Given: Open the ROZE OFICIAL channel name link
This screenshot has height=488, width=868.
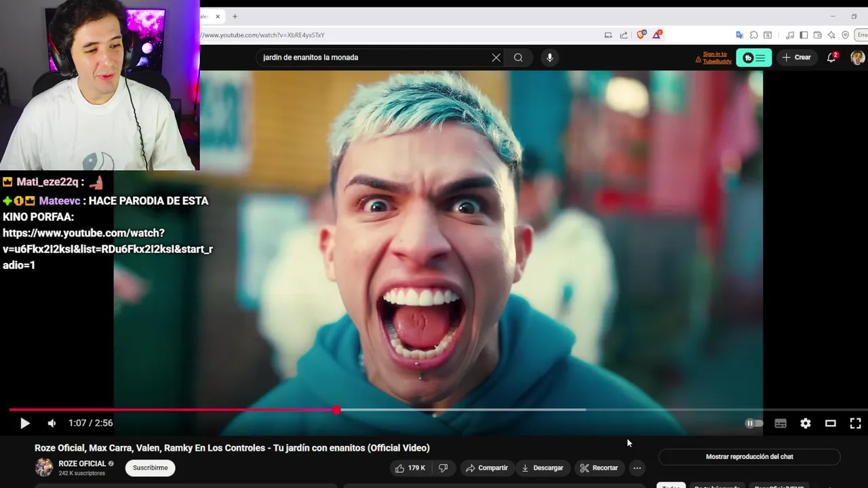Looking at the screenshot, I should [x=82, y=464].
